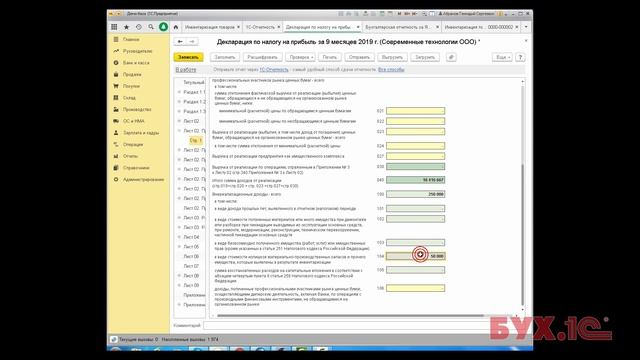
Task: Open the Банк и касса section icon
Action: (116, 63)
